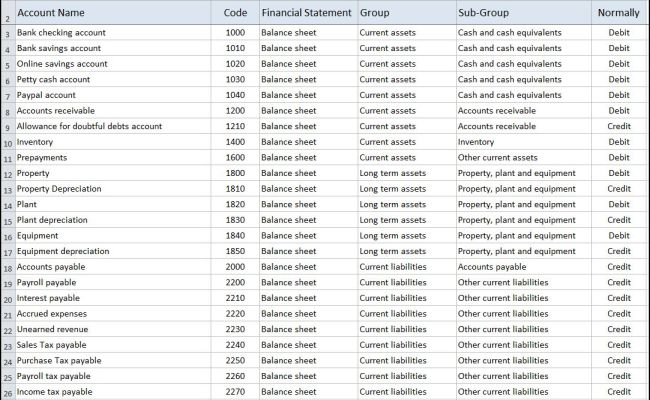Select the Current liabilities cell for Unearned revenue
The width and height of the screenshot is (650, 400).
pos(407,330)
